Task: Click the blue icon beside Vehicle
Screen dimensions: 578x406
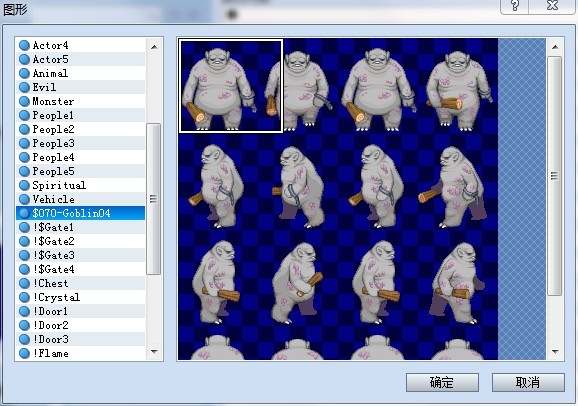Action: point(24,199)
